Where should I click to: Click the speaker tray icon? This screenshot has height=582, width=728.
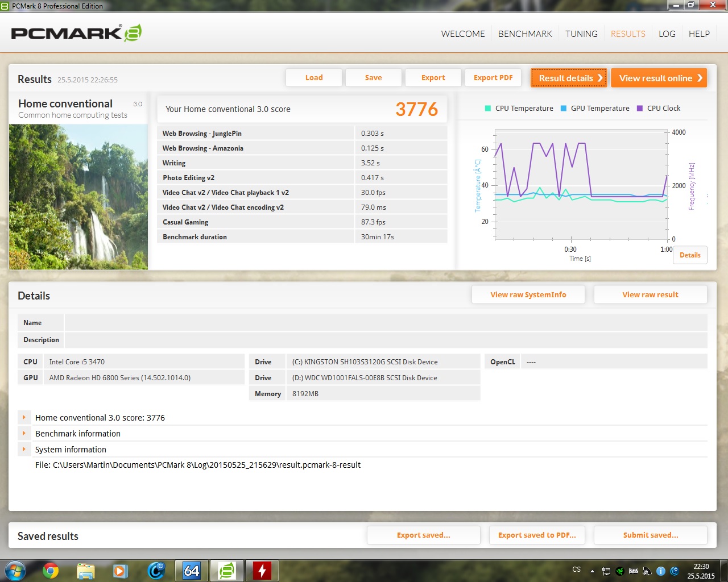(x=647, y=571)
